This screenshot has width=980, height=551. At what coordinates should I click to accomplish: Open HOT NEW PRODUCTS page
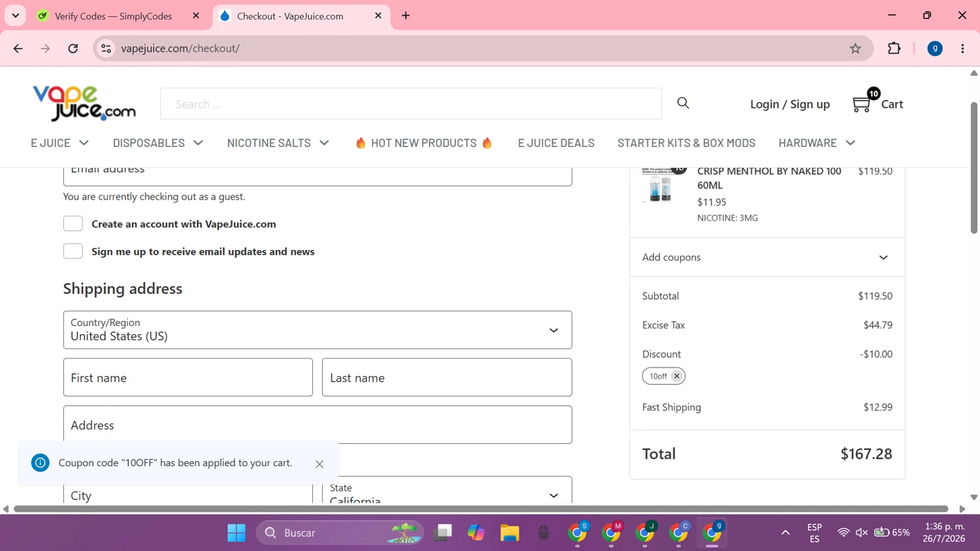pos(424,143)
